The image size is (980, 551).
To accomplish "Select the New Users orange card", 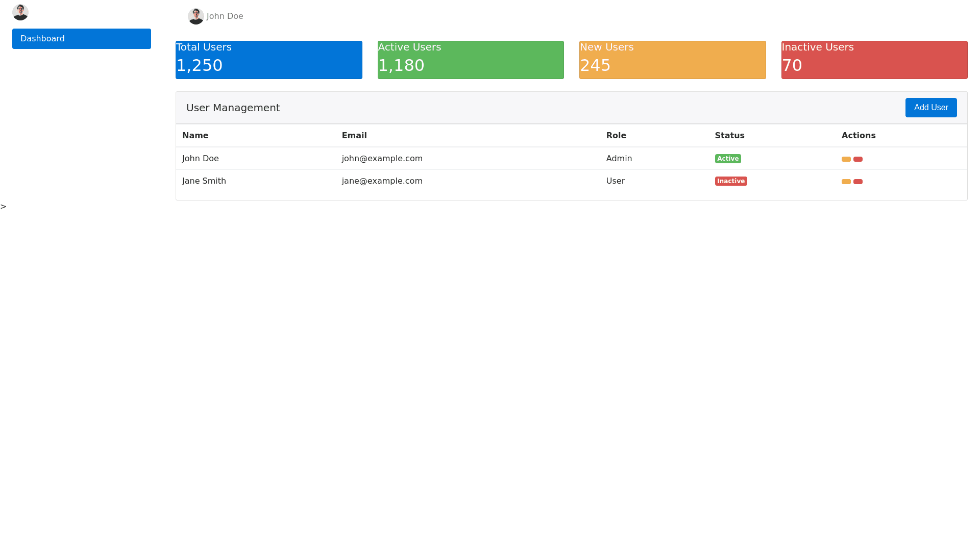I will coord(672,60).
